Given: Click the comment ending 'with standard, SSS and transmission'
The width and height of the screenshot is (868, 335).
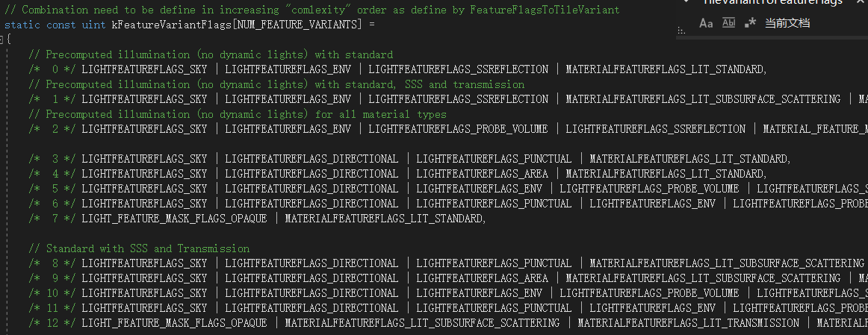Looking at the screenshot, I should (277, 84).
